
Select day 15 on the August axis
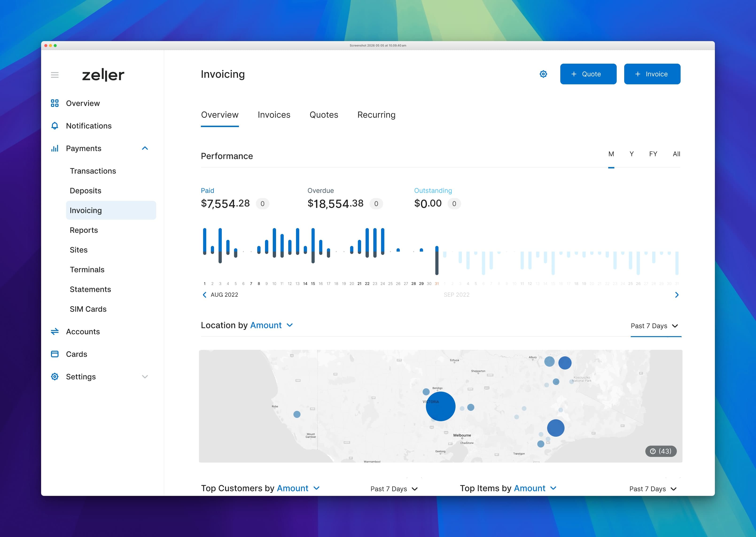313,283
